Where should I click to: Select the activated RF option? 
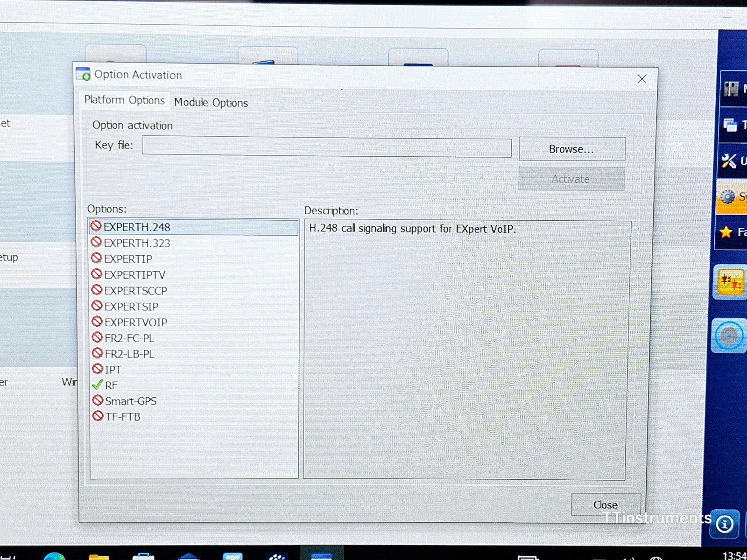tap(111, 385)
